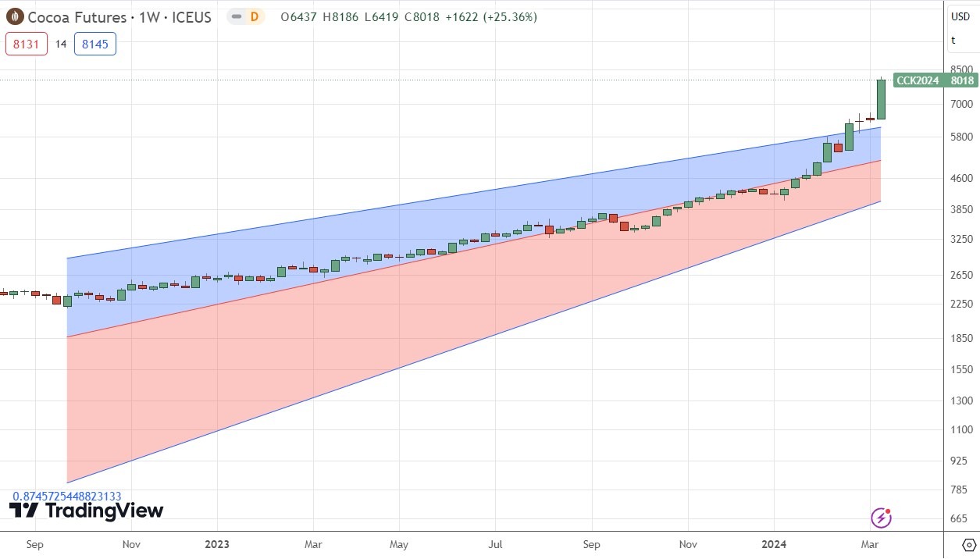Viewport: 980px width, 559px height.
Task: Click the 3850 price axis label
Action: (x=961, y=209)
